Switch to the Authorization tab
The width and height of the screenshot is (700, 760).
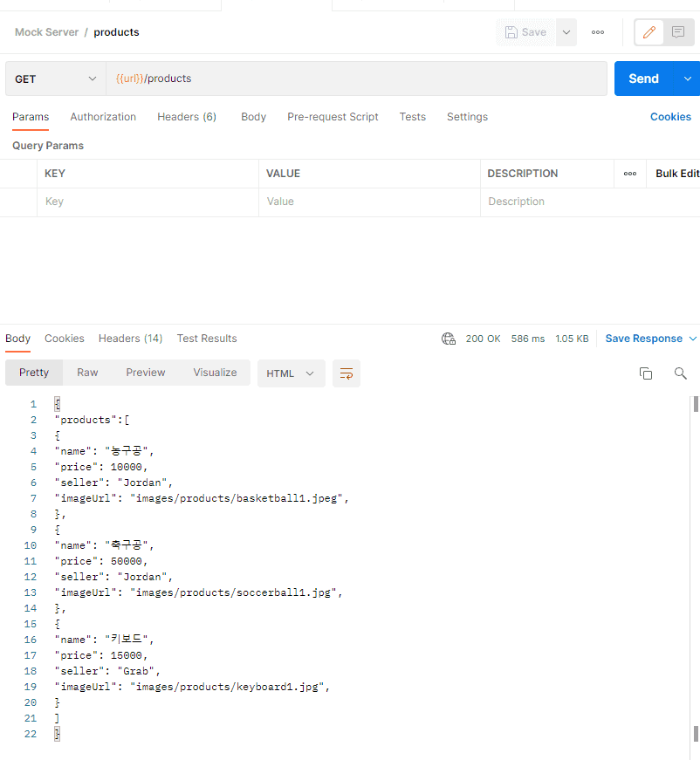(103, 117)
